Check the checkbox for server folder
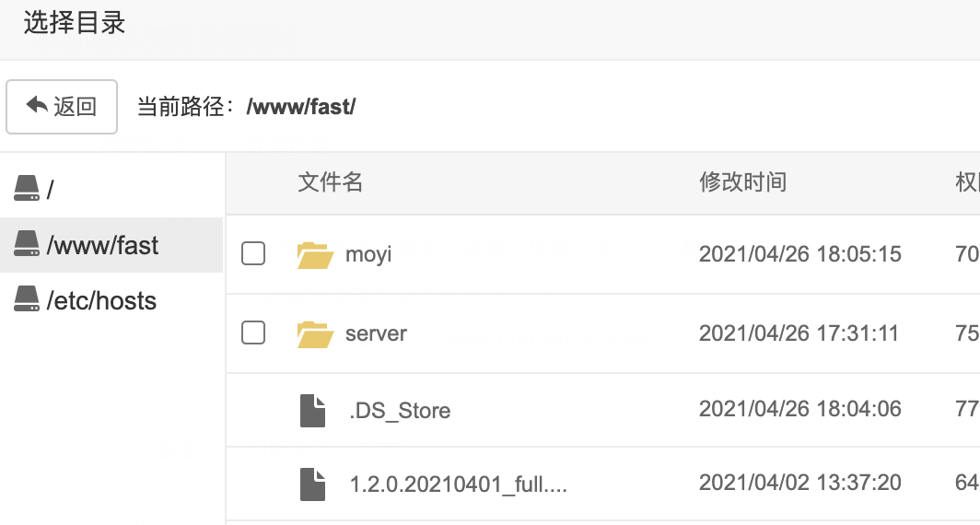Screen dimensions: 980x525 point(253,332)
